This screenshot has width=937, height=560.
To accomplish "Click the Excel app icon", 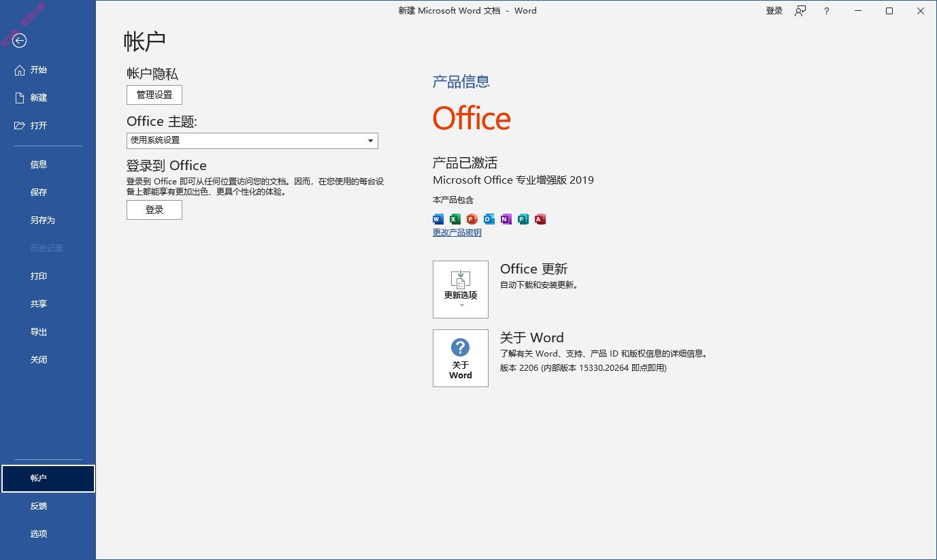I will [455, 219].
